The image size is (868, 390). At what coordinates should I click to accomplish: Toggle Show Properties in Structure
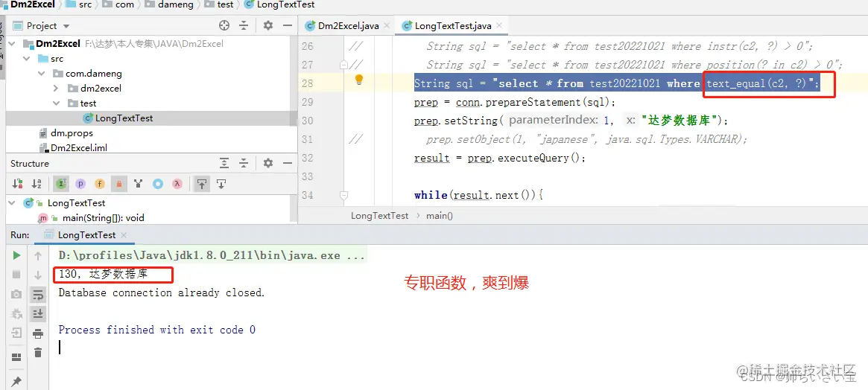click(80, 184)
